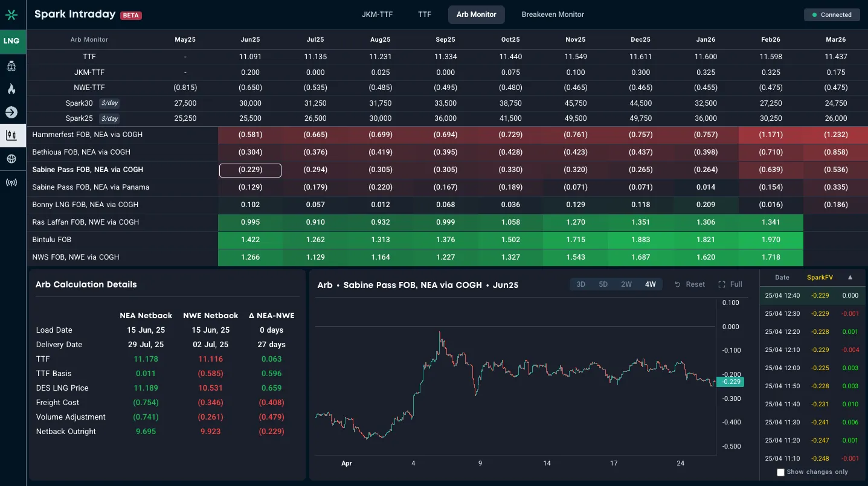Click the Date column header

782,278
